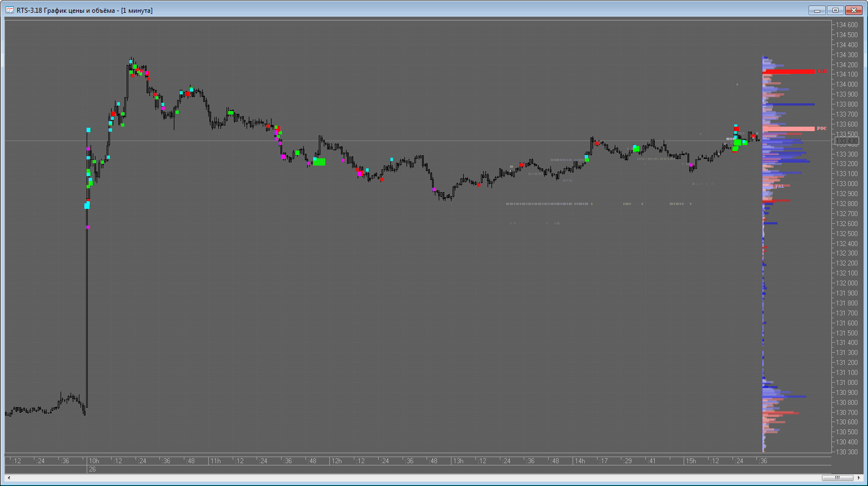
Task: Maximize the RTS-3.18 chart window
Action: pyautogui.click(x=835, y=10)
